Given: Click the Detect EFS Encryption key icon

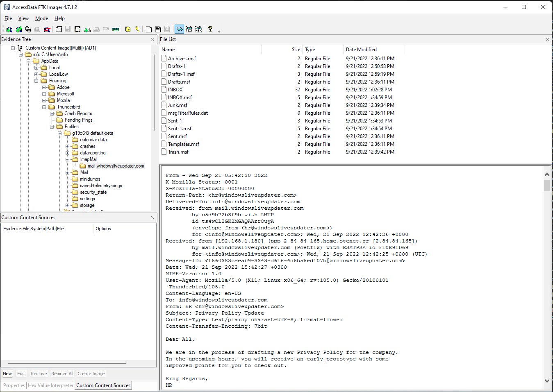Looking at the screenshot, I should pyautogui.click(x=137, y=29).
